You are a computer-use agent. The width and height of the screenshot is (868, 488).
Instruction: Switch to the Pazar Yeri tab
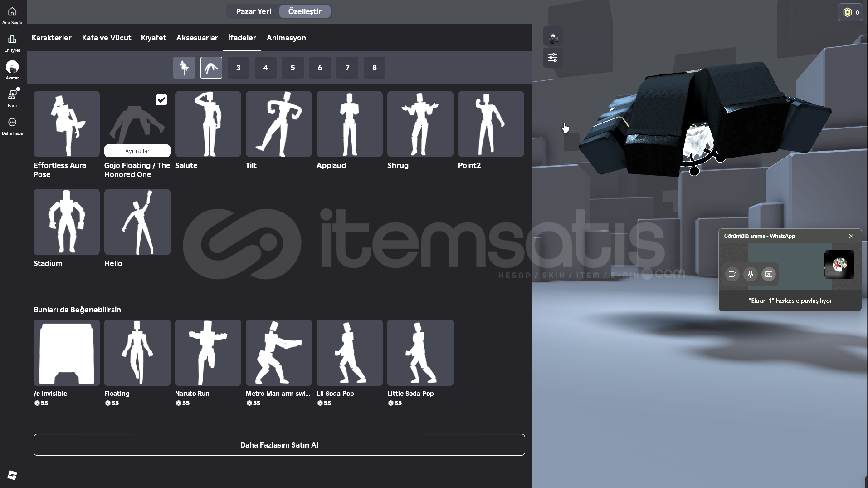254,11
